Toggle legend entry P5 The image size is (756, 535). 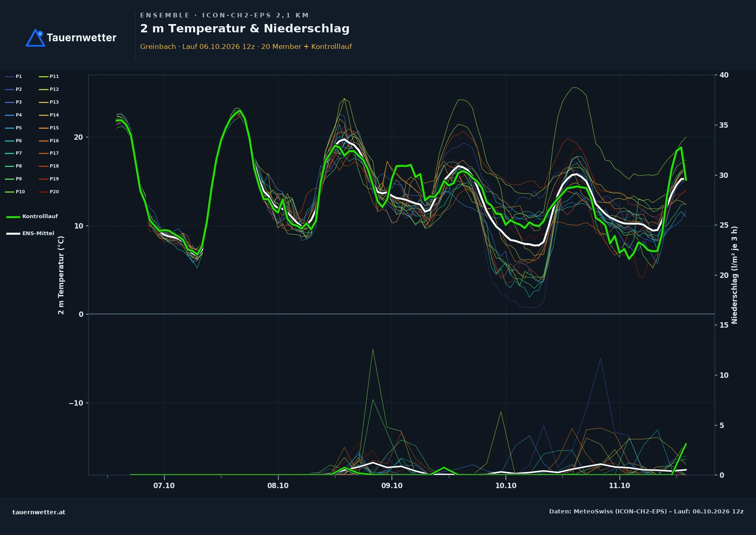14,128
